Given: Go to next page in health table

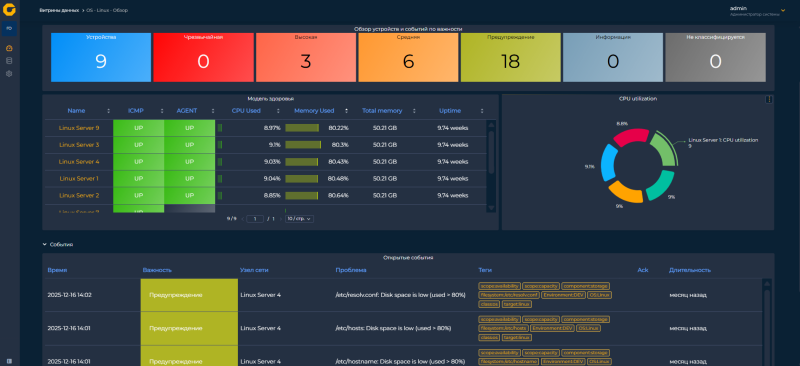Looking at the screenshot, I should [x=280, y=218].
